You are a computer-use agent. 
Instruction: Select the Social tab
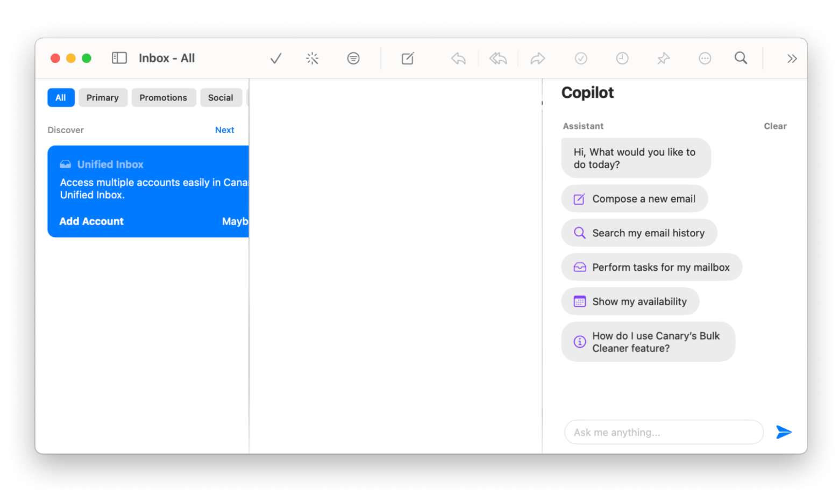pyautogui.click(x=221, y=98)
